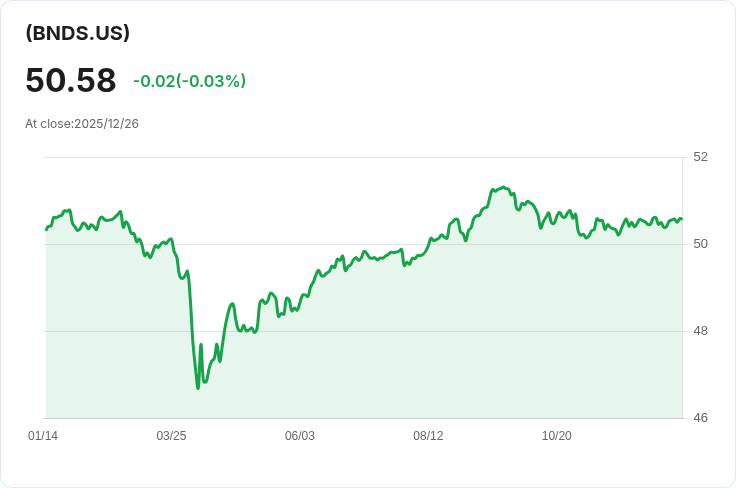Click the BNDS.US ticker title

tap(78, 33)
